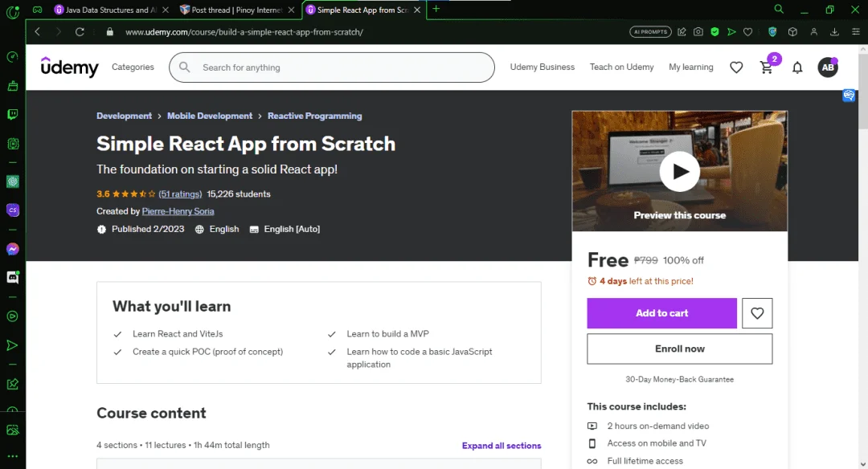This screenshot has width=868, height=469.
Task: Open the Opera GX main menu logo
Action: [12, 11]
